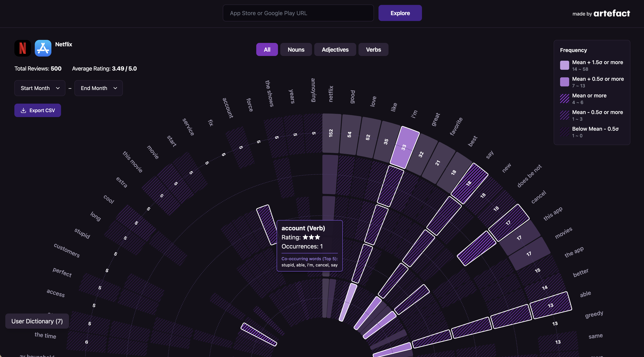Viewport: 644px width, 357px height.
Task: Click the App Store icon
Action: pos(43,48)
